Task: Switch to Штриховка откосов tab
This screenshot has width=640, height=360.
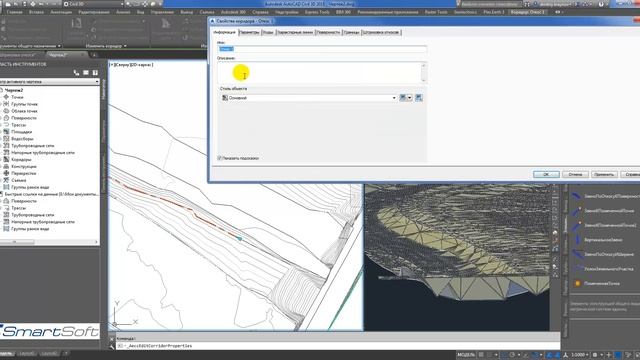Action: pos(381,32)
